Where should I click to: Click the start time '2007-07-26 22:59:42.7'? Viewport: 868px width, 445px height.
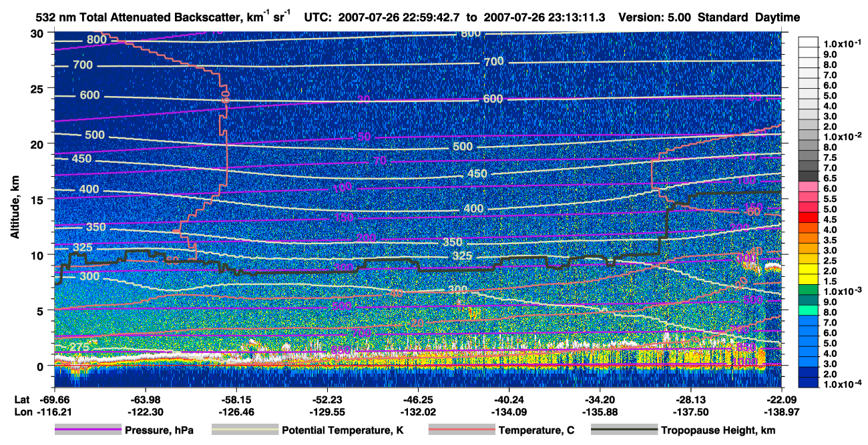[x=402, y=18]
